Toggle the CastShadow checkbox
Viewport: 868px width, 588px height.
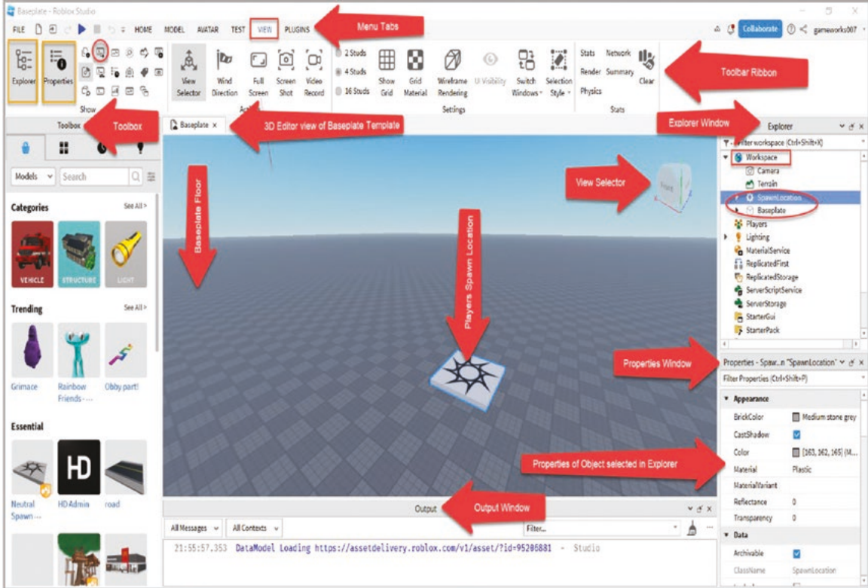pyautogui.click(x=796, y=434)
